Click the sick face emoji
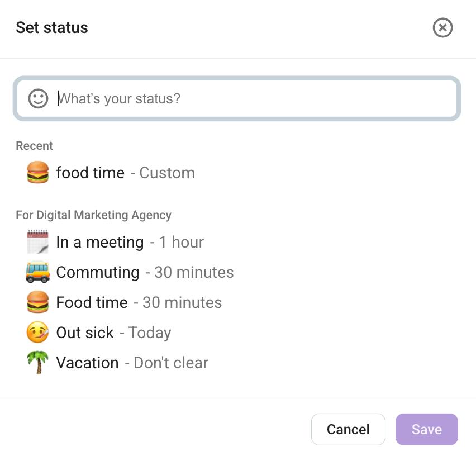476x456 pixels. click(37, 332)
